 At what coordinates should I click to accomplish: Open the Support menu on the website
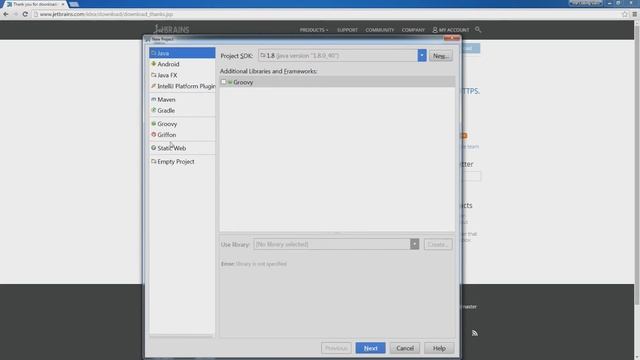(x=347, y=30)
